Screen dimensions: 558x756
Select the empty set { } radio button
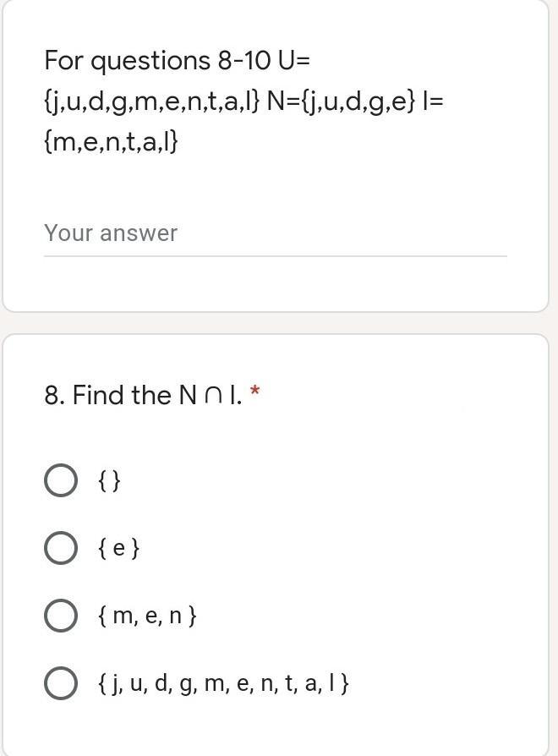click(60, 481)
